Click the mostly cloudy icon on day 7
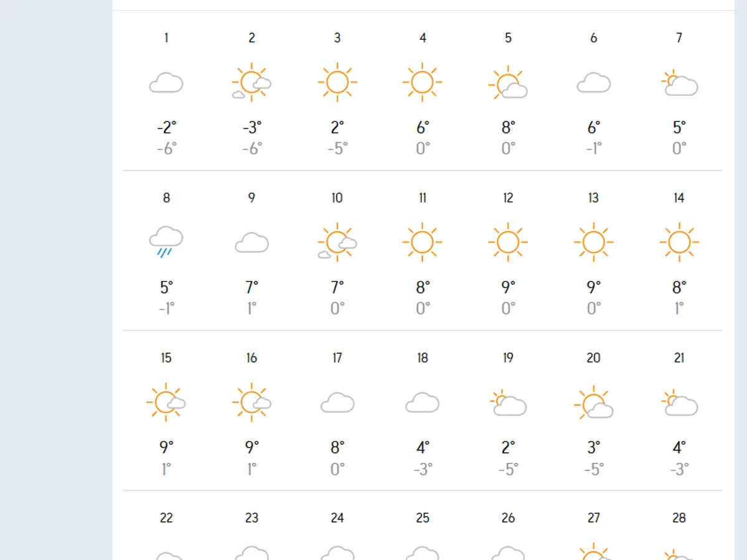The image size is (747, 560). pyautogui.click(x=679, y=83)
